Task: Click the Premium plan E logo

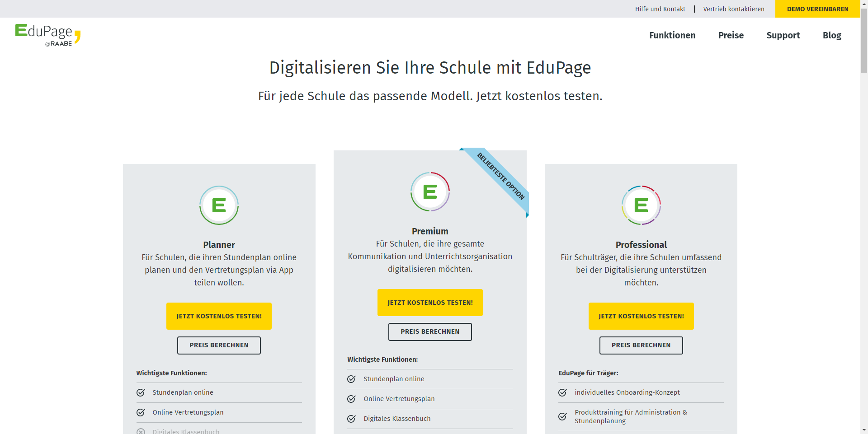Action: 430,191
